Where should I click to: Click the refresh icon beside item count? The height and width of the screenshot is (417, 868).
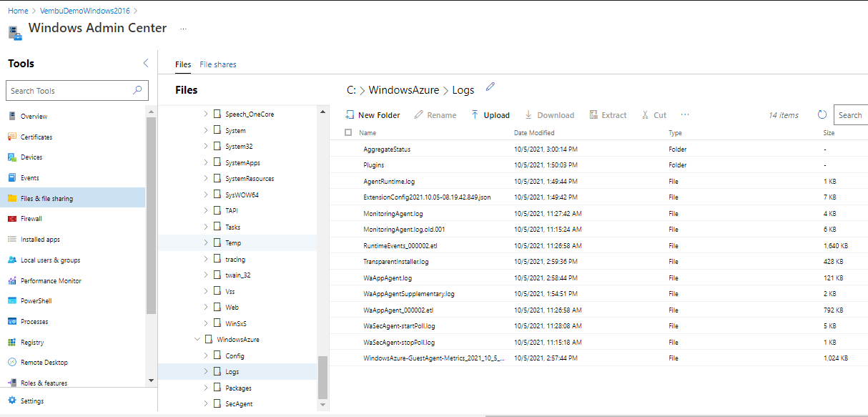tap(822, 114)
